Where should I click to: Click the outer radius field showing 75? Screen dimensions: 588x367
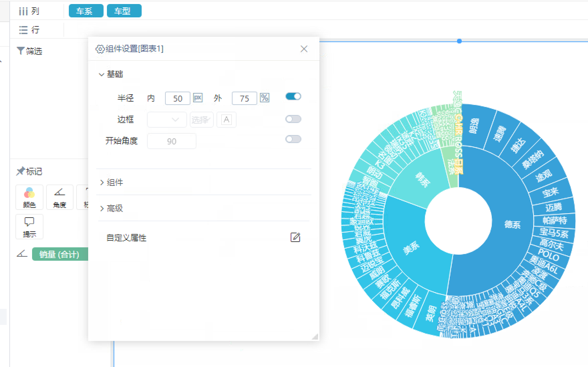[245, 98]
